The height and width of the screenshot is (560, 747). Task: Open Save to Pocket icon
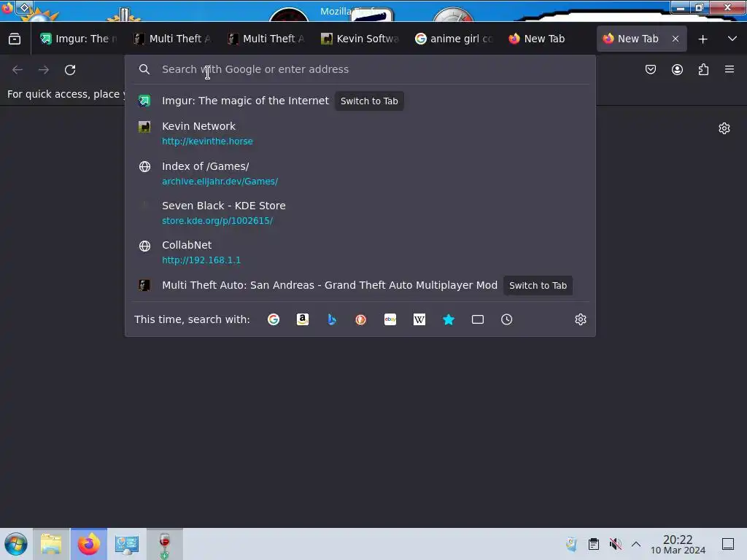click(650, 69)
